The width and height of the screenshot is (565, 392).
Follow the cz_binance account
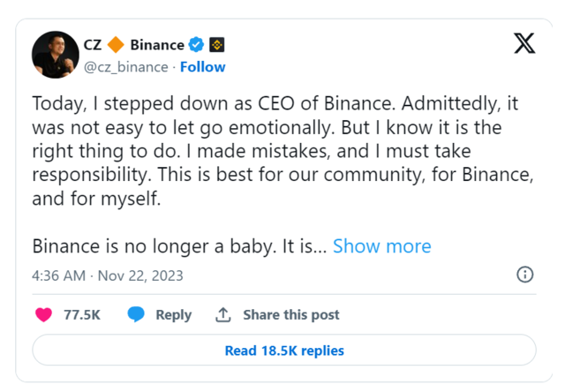[203, 66]
